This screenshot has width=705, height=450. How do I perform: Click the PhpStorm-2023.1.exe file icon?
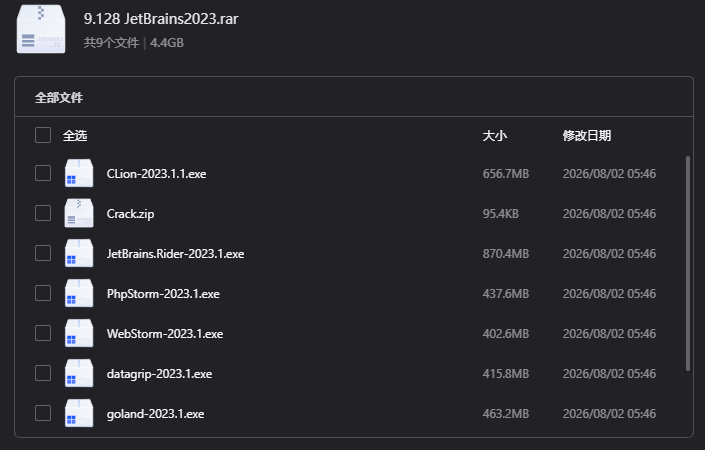pos(79,293)
